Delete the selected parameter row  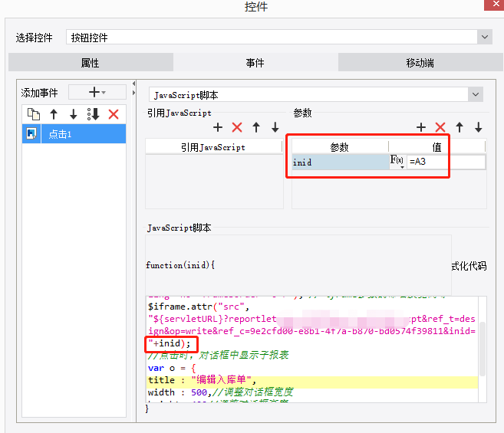(x=440, y=127)
